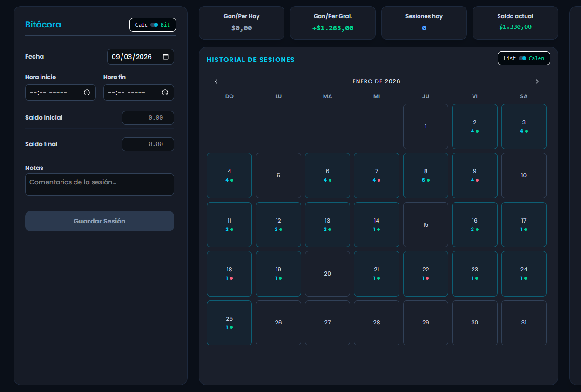Select January 17 calendar day
The image size is (581, 392).
(x=524, y=224)
